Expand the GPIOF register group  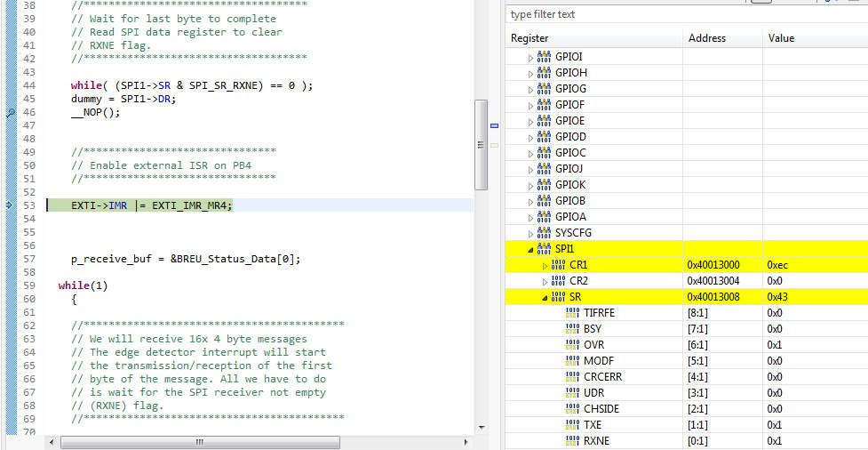(x=530, y=105)
